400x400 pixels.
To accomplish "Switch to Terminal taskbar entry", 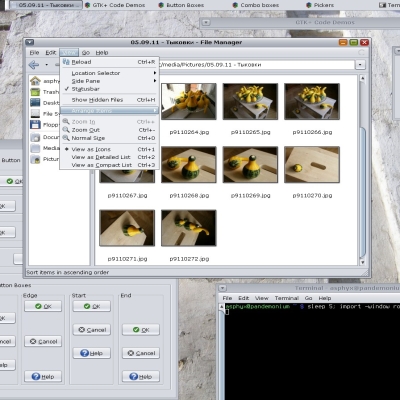I will (389, 5).
